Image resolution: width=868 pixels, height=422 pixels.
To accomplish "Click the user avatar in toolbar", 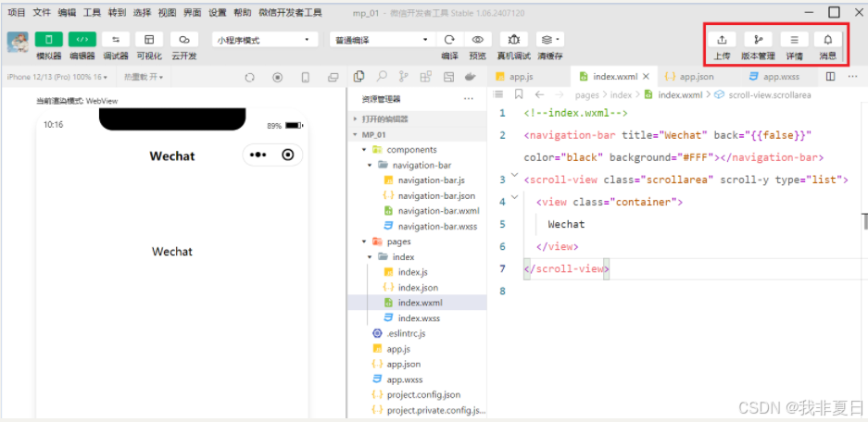I will tap(18, 42).
